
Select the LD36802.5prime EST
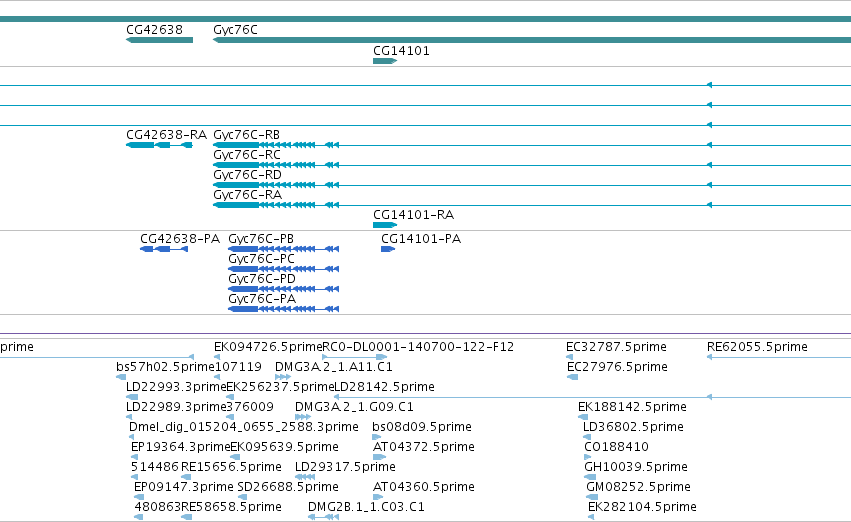587,437
